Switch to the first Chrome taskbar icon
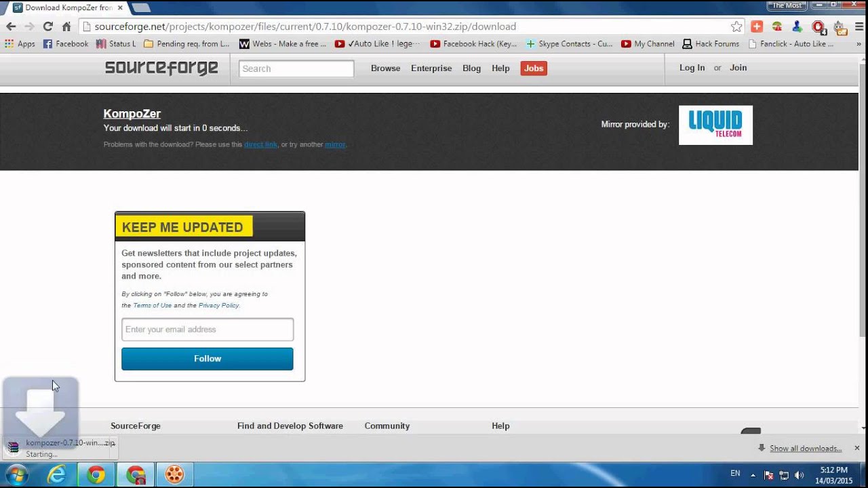 96,474
